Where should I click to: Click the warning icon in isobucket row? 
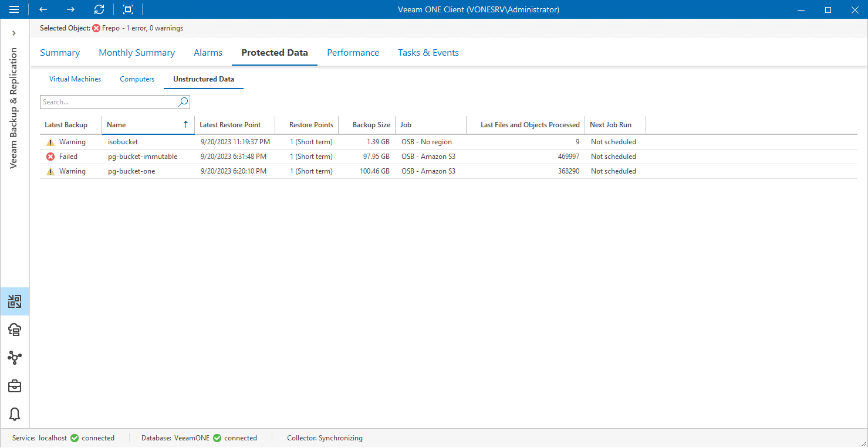point(50,142)
